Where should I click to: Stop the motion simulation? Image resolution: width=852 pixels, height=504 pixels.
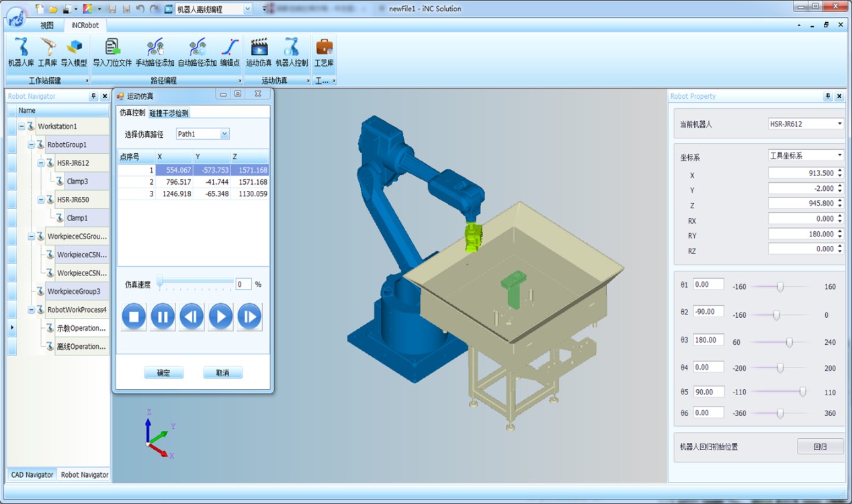pyautogui.click(x=134, y=317)
